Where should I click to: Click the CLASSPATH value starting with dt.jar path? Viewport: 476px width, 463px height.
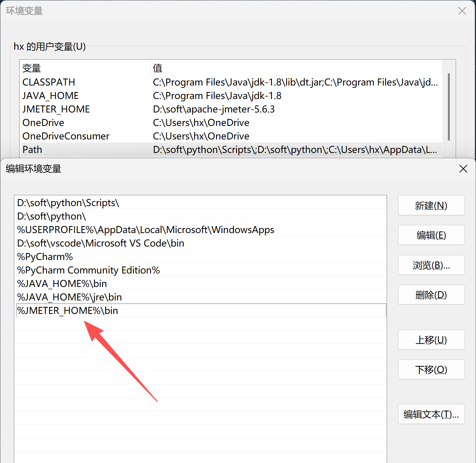(295, 82)
